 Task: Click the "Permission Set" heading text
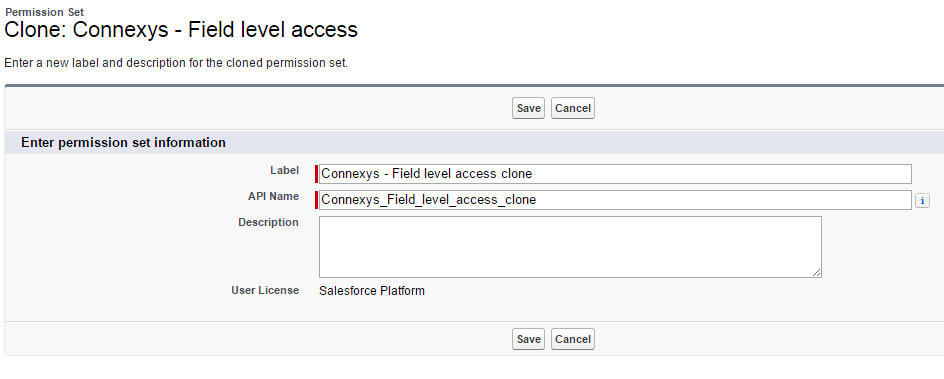pos(44,12)
